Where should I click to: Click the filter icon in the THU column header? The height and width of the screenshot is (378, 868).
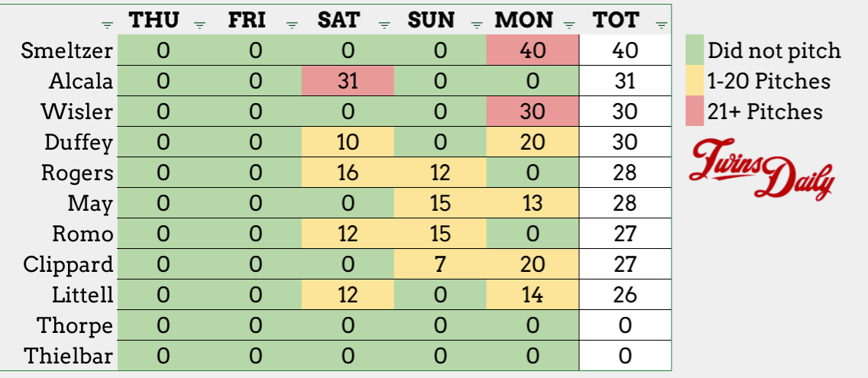200,24
